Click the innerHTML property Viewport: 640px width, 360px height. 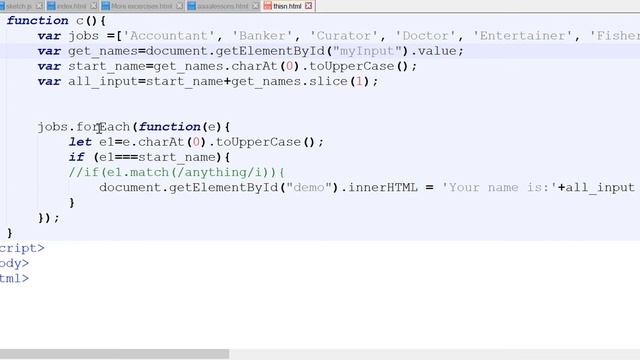tap(383, 187)
